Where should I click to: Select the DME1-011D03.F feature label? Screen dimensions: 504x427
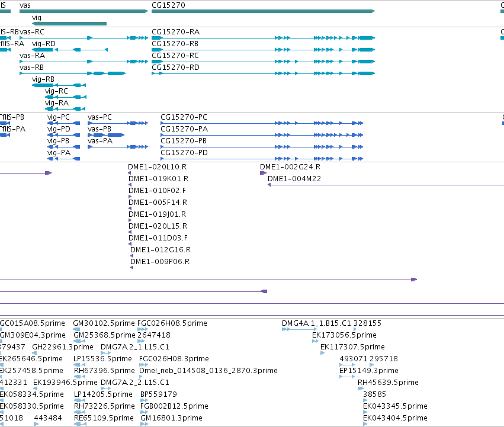158,239
